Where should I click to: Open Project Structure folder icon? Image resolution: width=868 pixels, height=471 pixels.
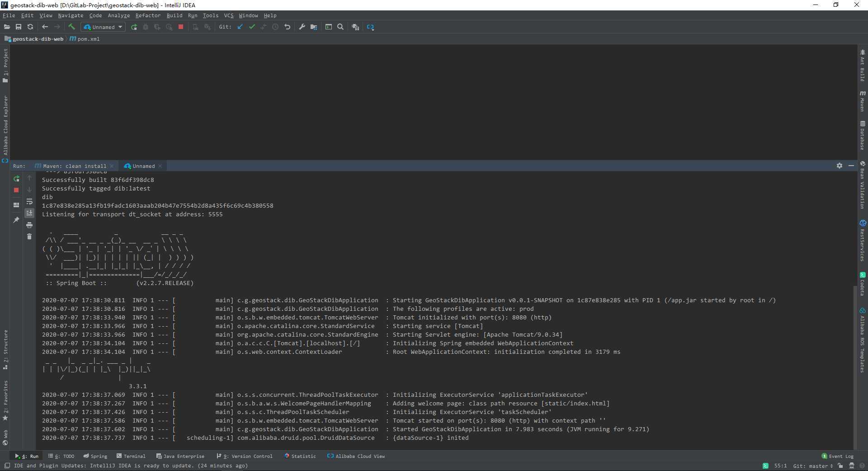(x=314, y=27)
